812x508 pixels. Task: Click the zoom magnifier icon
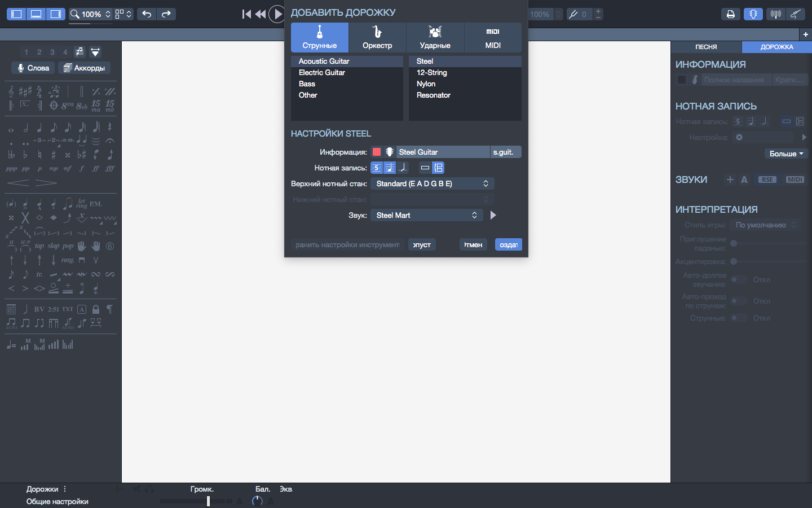tap(75, 14)
